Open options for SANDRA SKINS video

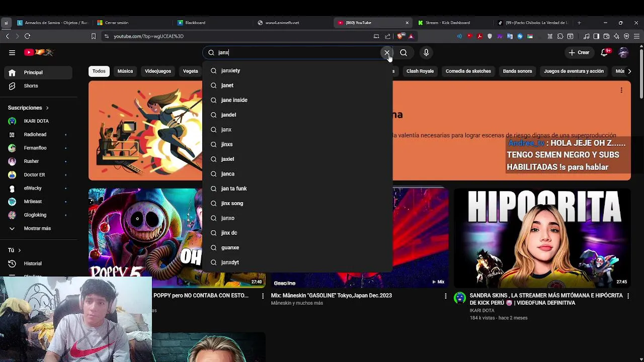pyautogui.click(x=628, y=296)
